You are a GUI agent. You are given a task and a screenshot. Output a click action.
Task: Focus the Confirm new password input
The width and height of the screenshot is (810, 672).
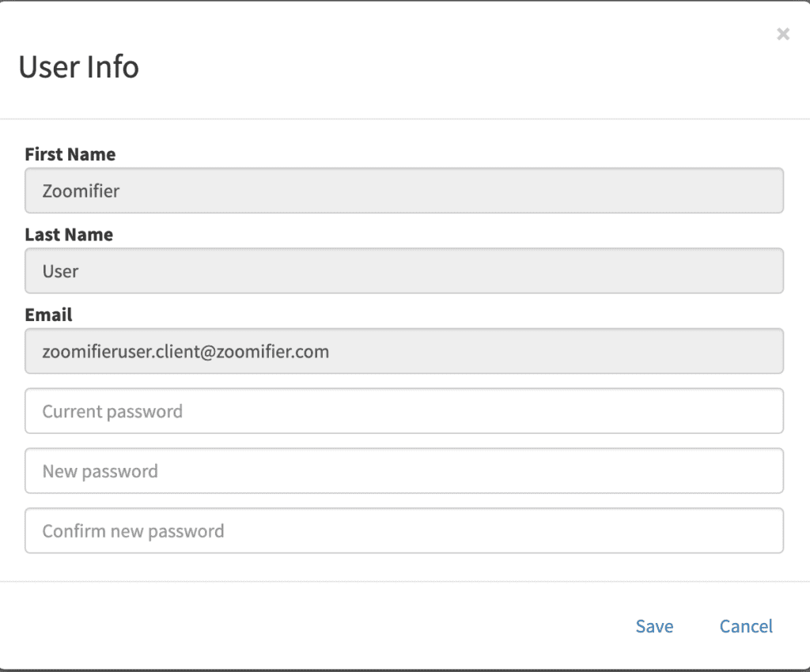pos(404,530)
